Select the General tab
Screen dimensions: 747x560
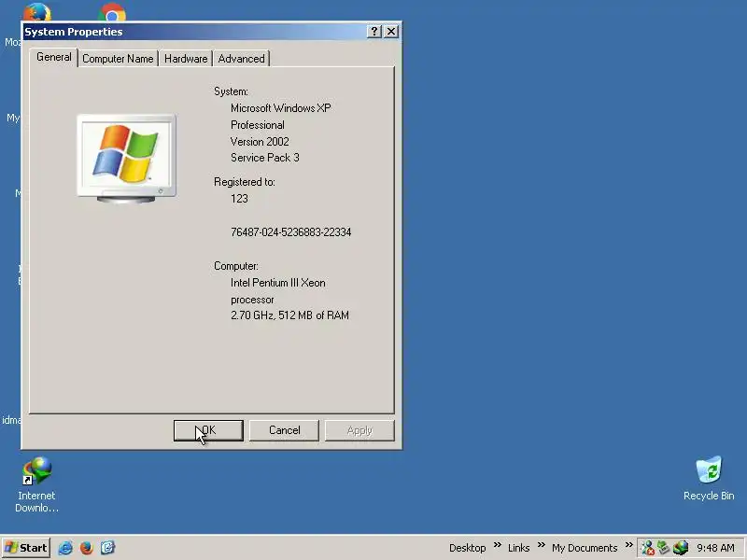tap(54, 57)
